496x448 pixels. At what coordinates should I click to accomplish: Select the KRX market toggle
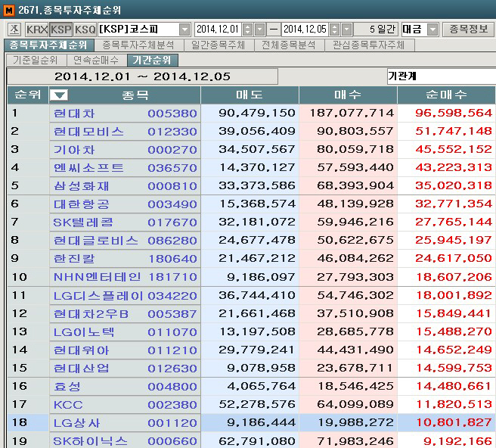[x=37, y=30]
